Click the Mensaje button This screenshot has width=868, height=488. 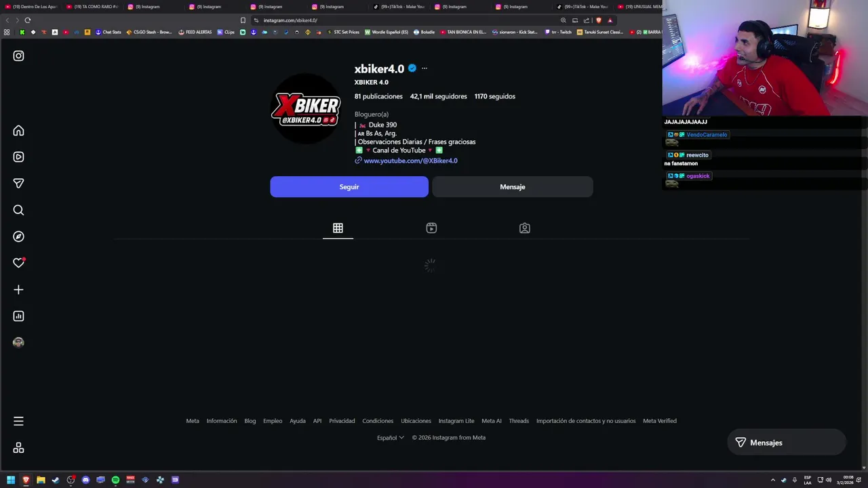(513, 187)
